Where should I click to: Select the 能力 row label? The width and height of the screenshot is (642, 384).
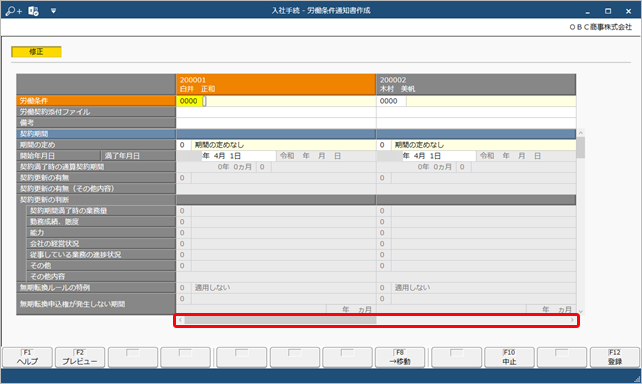point(101,233)
